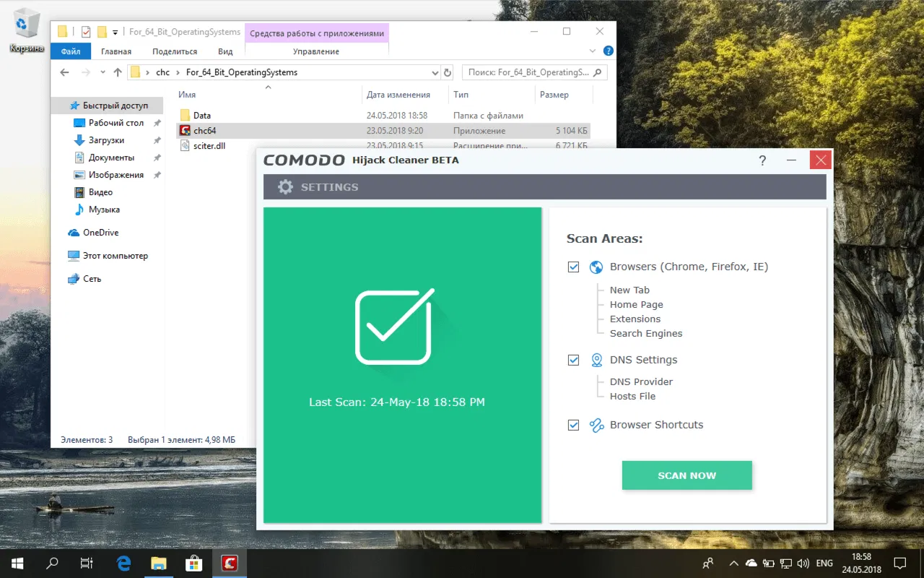Open Рабочий стол in navigation pane

tap(116, 123)
